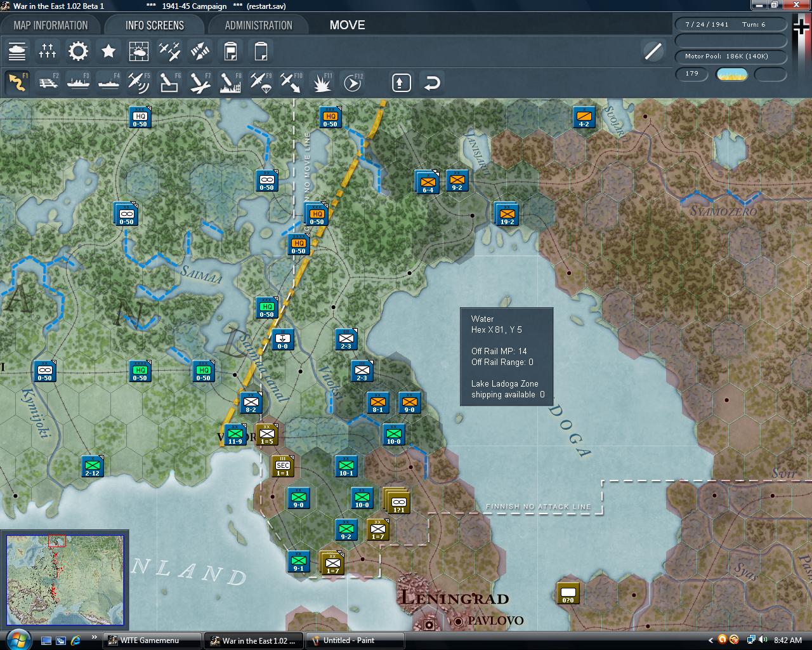This screenshot has width=812, height=650.
Task: Click the undo move arrow icon
Action: (x=432, y=83)
